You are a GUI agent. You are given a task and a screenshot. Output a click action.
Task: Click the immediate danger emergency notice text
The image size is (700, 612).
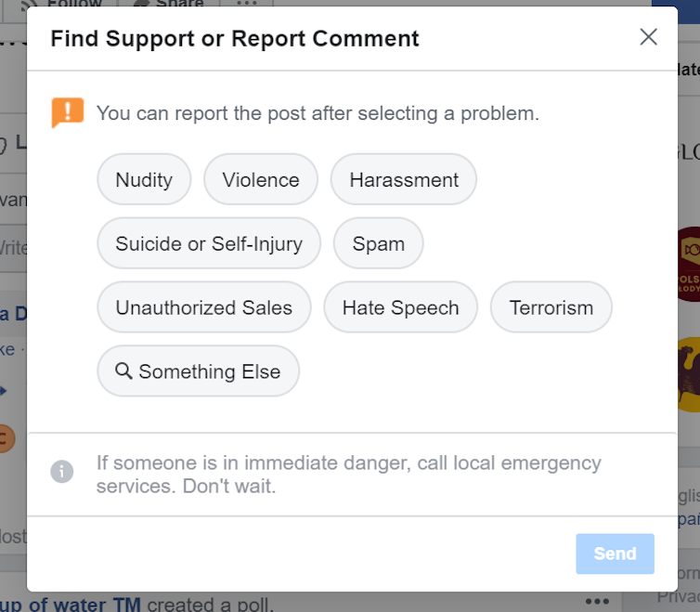click(349, 474)
